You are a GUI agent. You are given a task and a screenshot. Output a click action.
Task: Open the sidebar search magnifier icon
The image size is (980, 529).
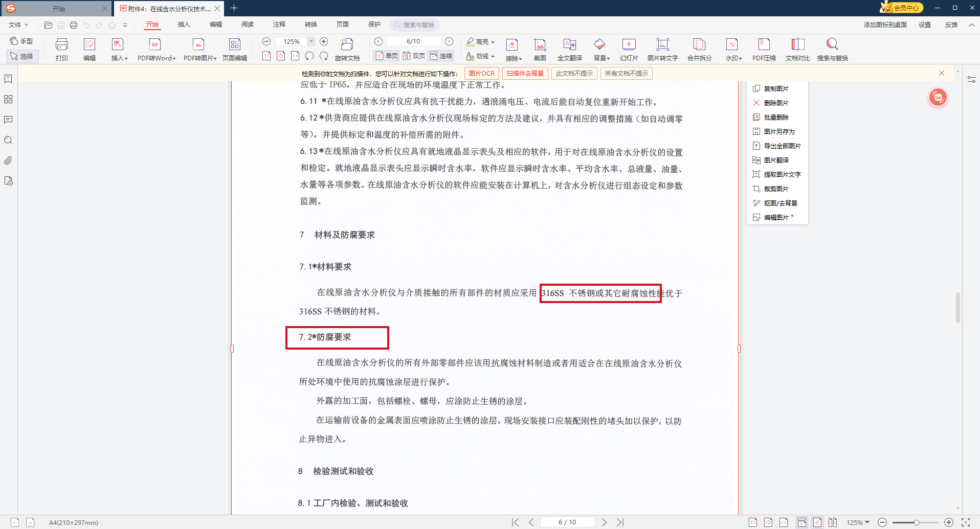8,140
